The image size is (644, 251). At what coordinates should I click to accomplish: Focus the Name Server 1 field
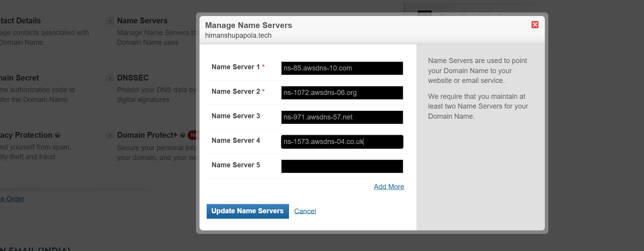342,68
